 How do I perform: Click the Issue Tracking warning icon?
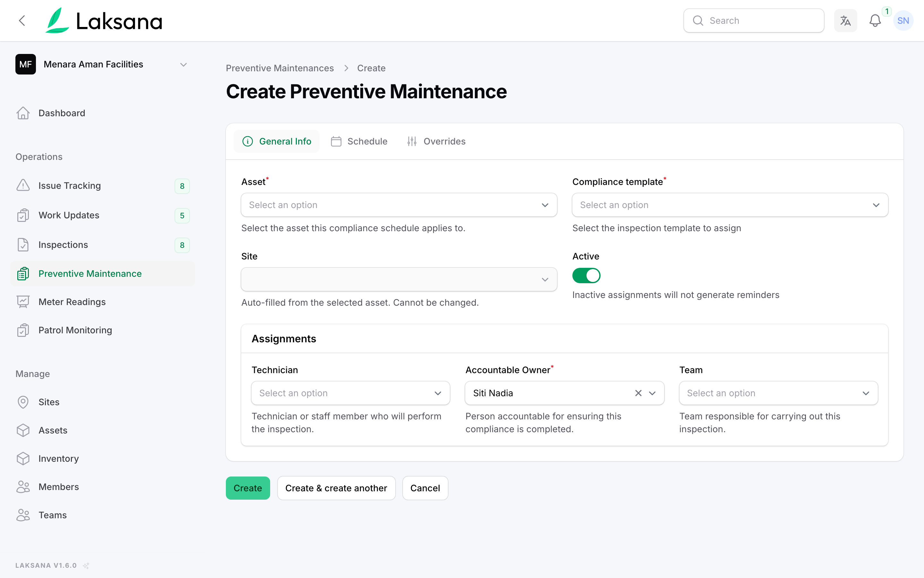point(23,185)
